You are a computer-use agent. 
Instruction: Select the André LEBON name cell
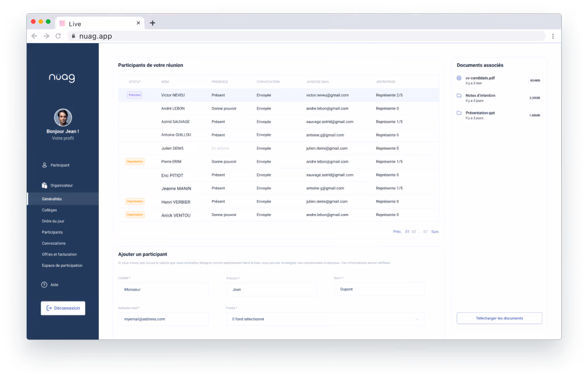(173, 109)
